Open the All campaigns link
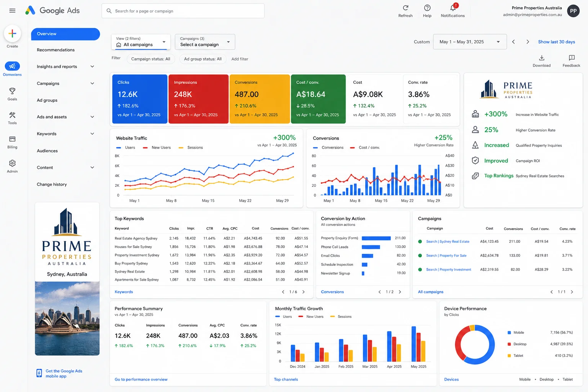Screen dimensions: 588x392 pyautogui.click(x=431, y=292)
